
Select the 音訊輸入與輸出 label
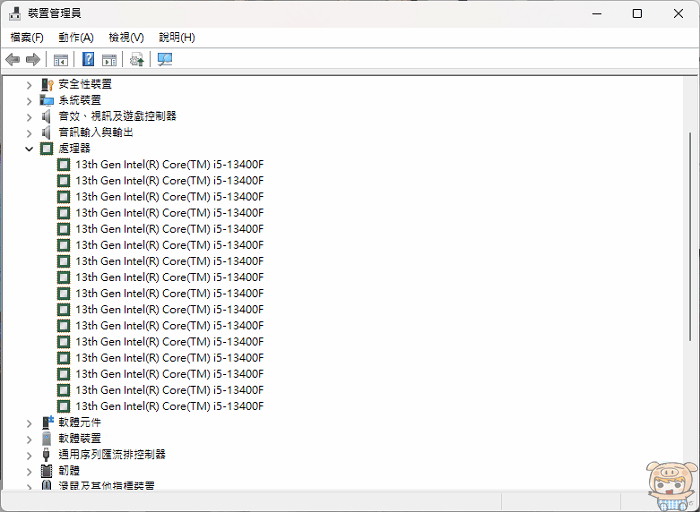pyautogui.click(x=96, y=132)
